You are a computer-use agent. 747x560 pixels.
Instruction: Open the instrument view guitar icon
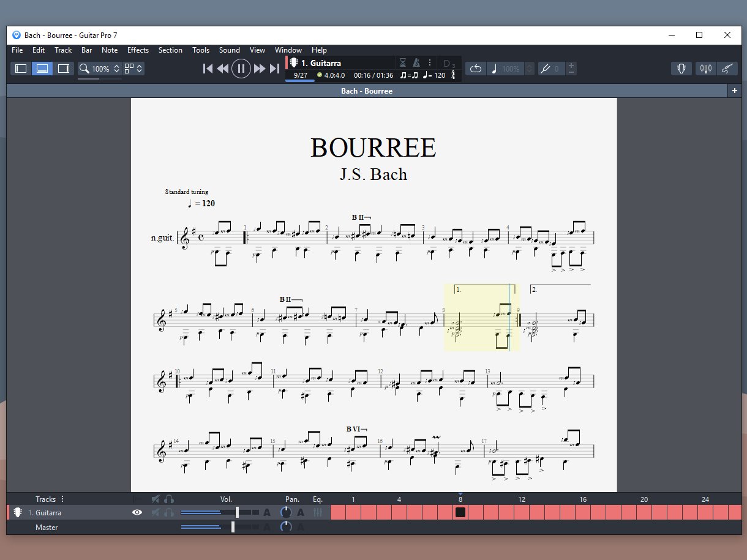tap(681, 69)
